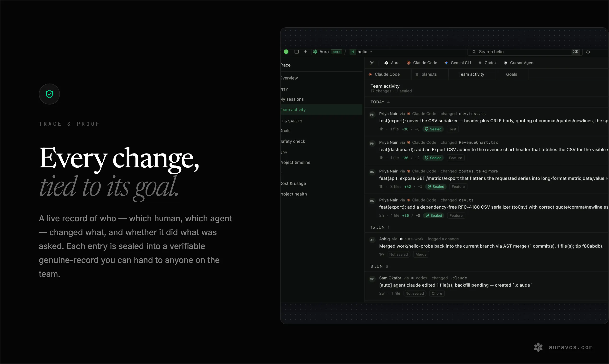609x364 pixels.
Task: Click the +42 lines-added count
Action: pyautogui.click(x=408, y=187)
